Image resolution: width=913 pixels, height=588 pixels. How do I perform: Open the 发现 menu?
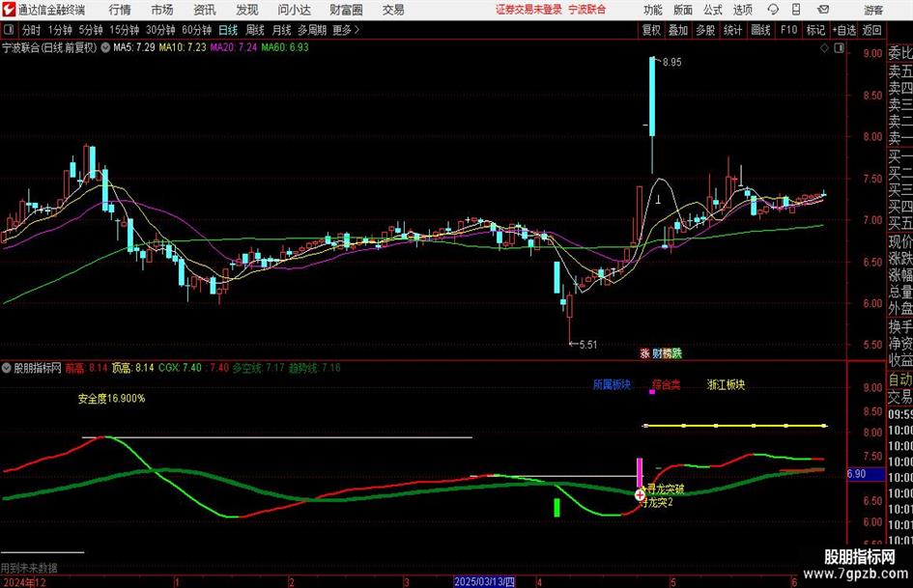247,10
